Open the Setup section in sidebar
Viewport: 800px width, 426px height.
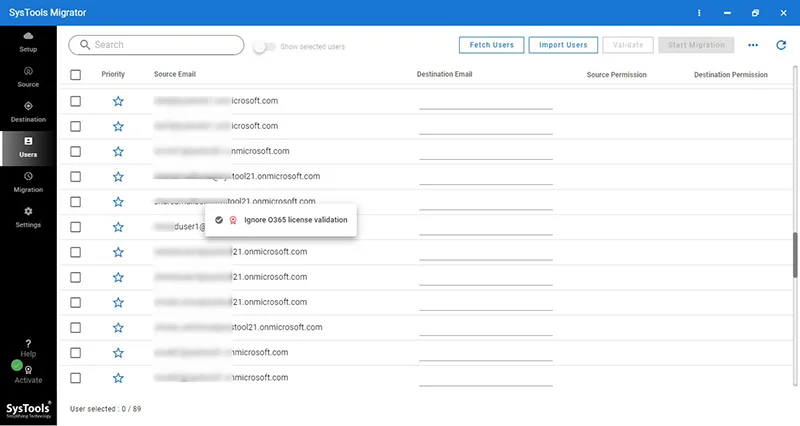(28, 42)
